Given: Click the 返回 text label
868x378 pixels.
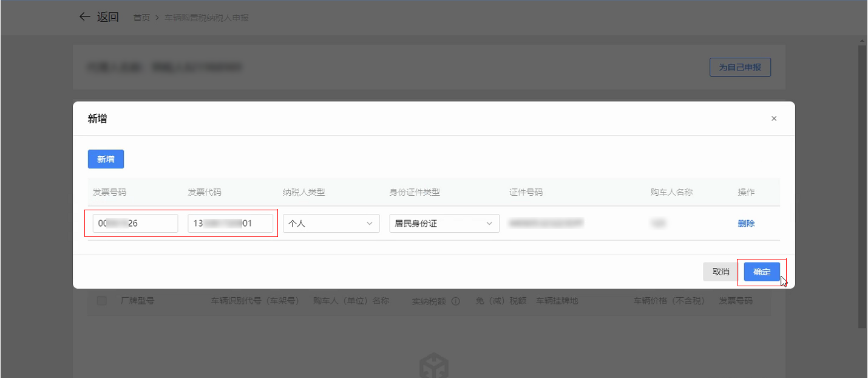Looking at the screenshot, I should [108, 17].
